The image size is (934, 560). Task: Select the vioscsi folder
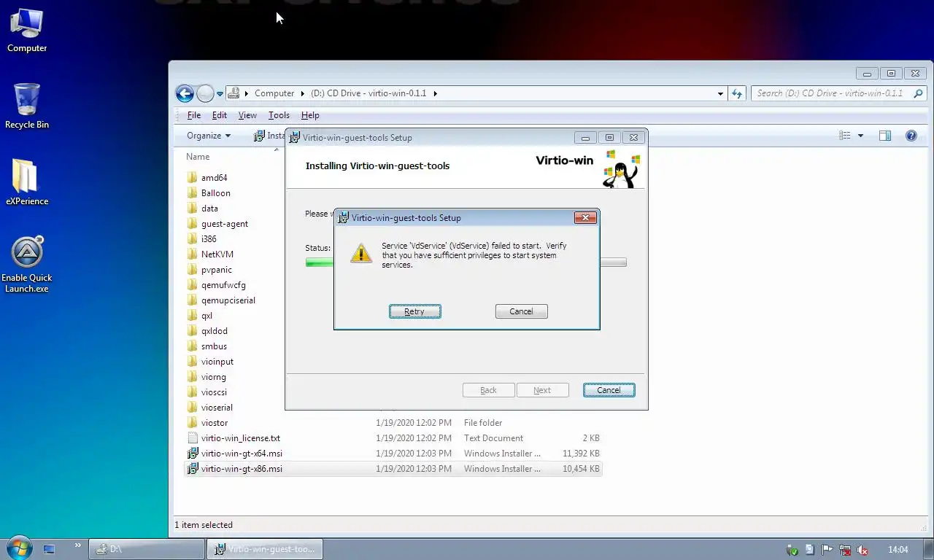click(214, 392)
